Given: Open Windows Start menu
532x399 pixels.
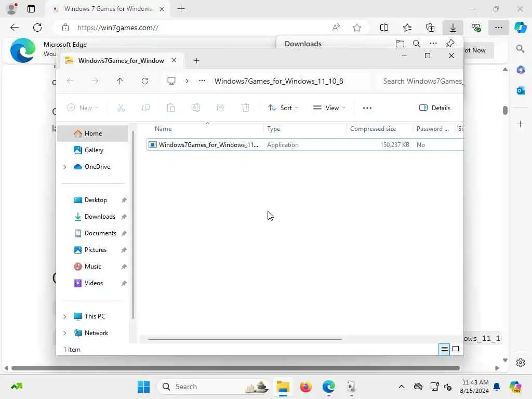Looking at the screenshot, I should click(x=143, y=387).
